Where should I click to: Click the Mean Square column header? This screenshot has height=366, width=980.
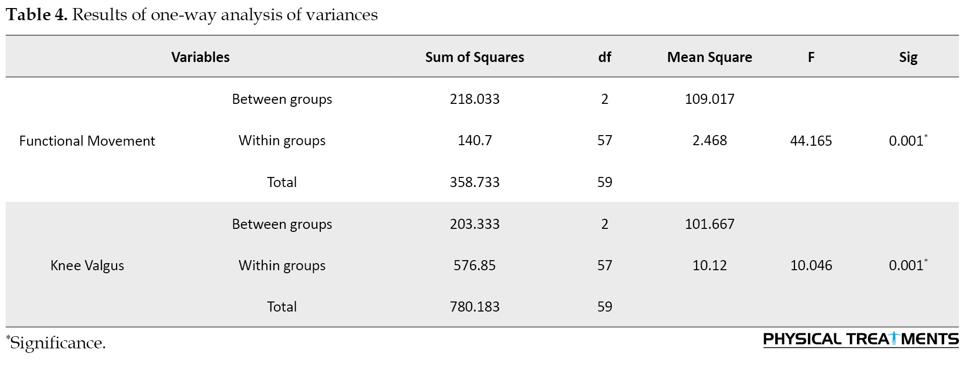[710, 57]
